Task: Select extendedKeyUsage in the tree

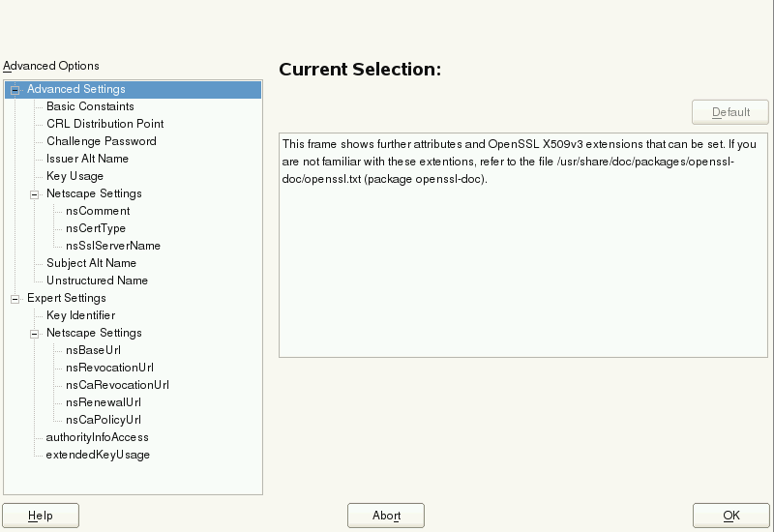Action: click(x=98, y=455)
